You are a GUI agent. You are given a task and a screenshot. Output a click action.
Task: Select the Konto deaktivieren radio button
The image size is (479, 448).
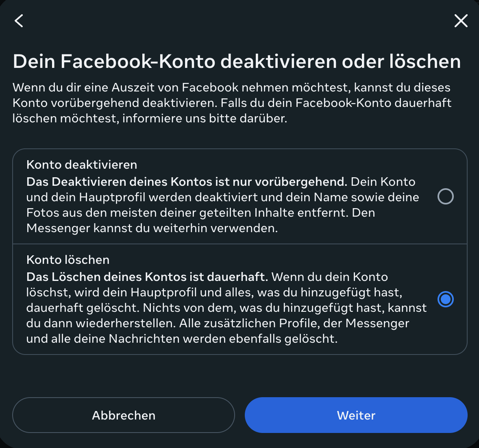coord(445,196)
